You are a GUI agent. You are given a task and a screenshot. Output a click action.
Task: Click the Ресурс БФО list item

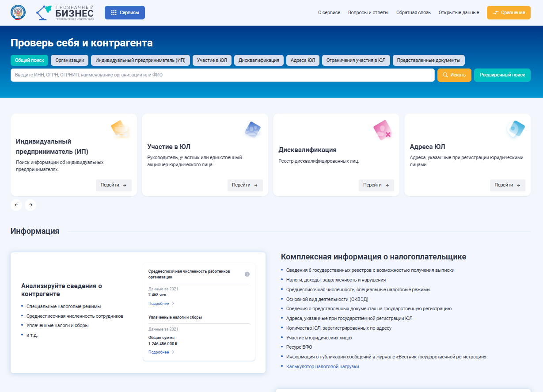click(x=299, y=347)
